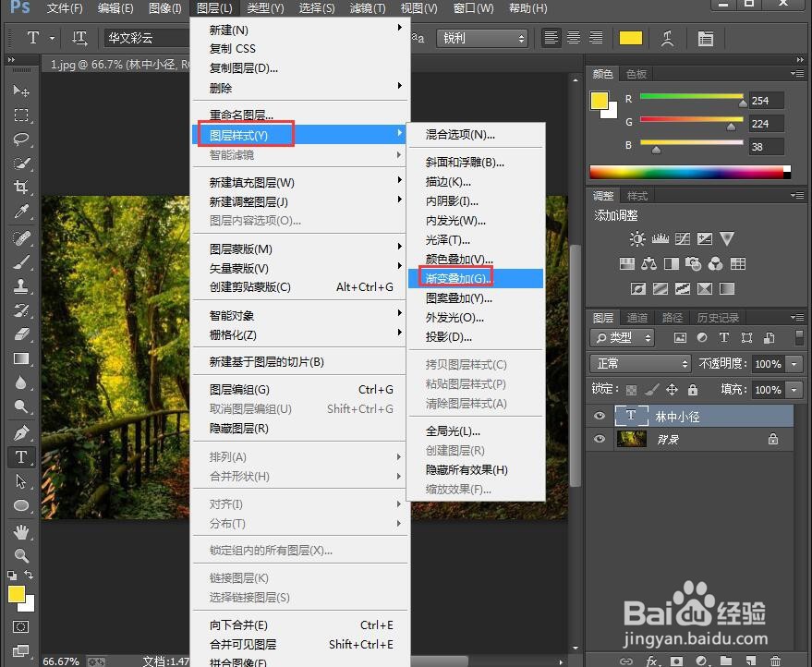Switch to the 通道 tab
The image size is (812, 667).
637,318
